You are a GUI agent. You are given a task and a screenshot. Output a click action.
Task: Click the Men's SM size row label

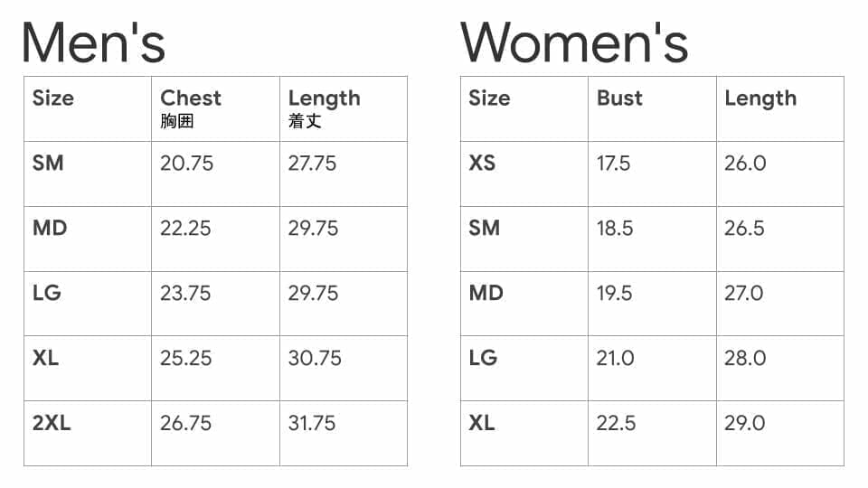pyautogui.click(x=48, y=163)
